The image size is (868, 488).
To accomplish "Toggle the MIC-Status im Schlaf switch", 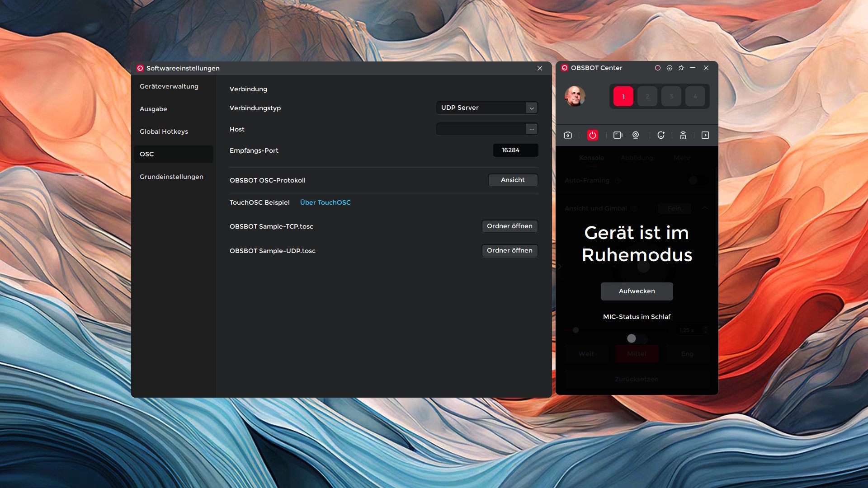I will [637, 338].
